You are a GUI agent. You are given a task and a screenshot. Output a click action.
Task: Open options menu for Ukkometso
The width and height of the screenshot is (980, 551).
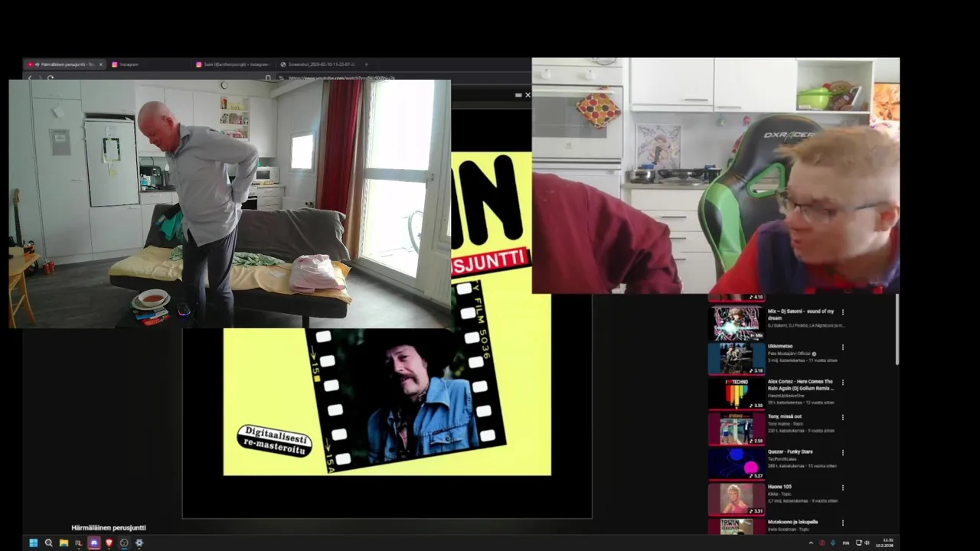tap(843, 347)
